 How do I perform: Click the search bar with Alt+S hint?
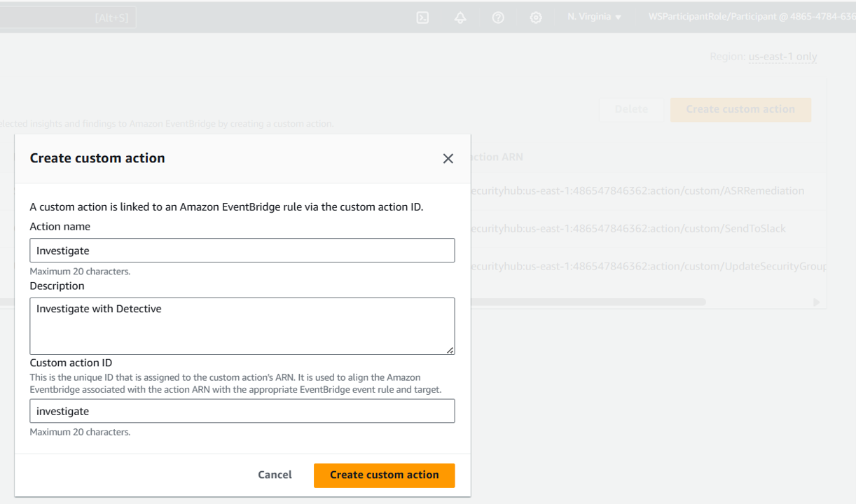tap(68, 17)
